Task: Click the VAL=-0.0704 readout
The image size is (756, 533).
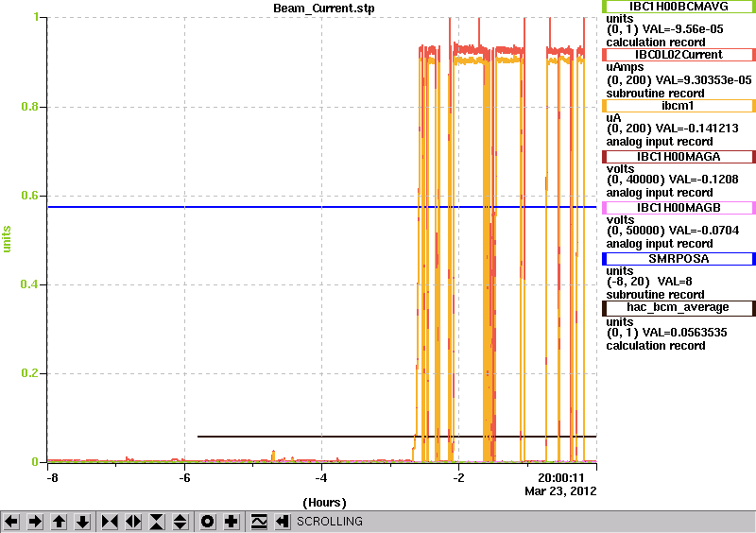Action: tap(701, 231)
